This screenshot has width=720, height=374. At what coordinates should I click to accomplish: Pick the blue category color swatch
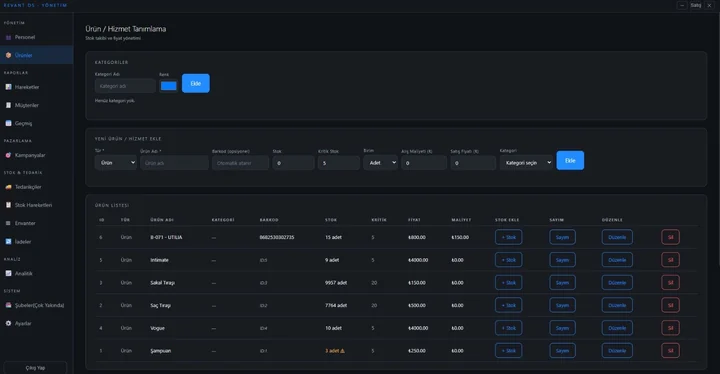(169, 86)
